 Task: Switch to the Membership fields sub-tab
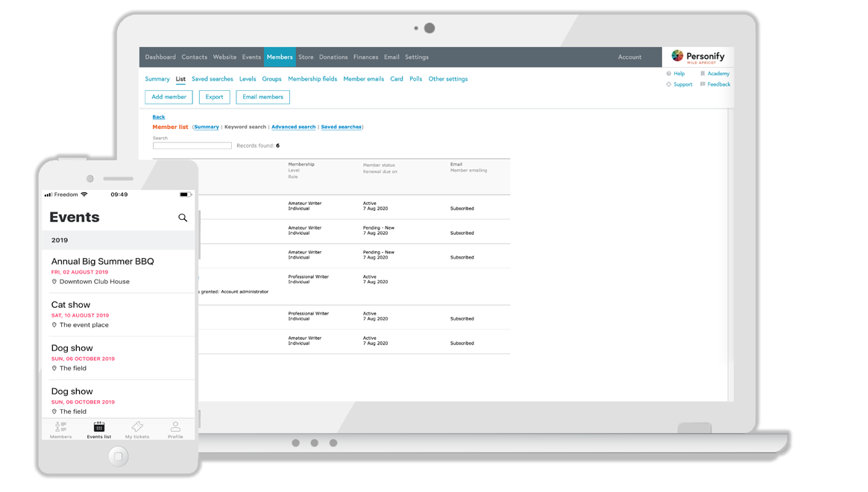point(312,79)
